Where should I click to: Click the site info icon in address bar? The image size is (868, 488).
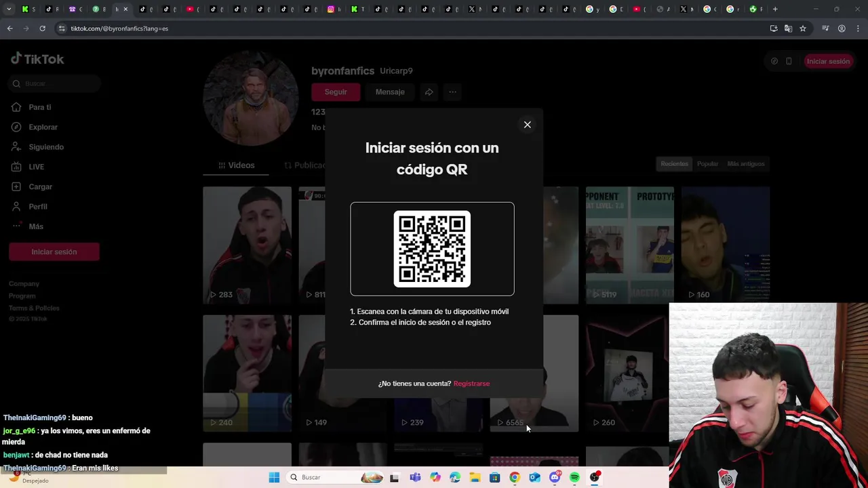tap(62, 28)
